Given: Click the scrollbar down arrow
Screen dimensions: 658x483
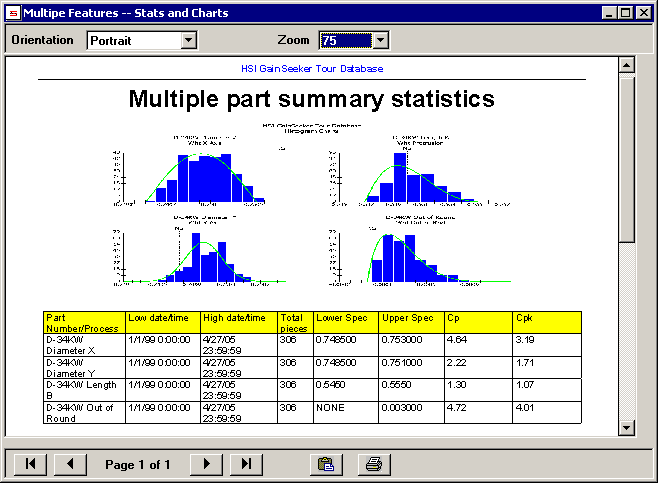Looking at the screenshot, I should pos(627,427).
